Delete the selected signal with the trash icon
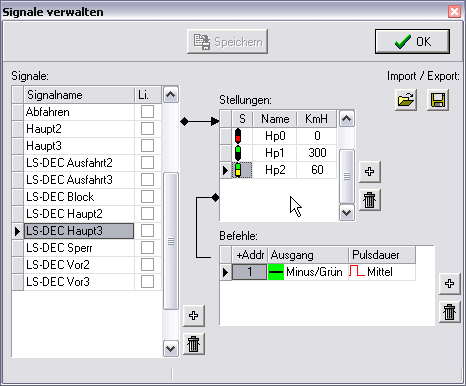This screenshot has height=386, width=466. (194, 344)
